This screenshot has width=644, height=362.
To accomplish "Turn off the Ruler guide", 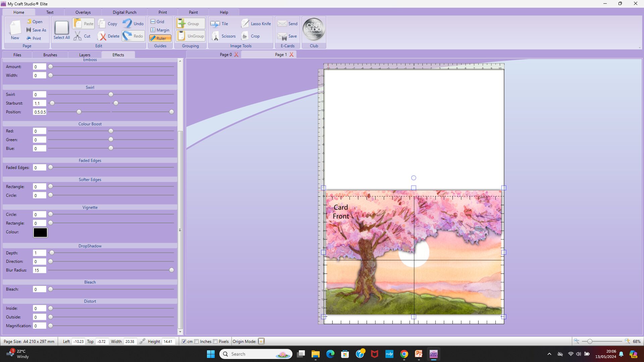I will [160, 38].
